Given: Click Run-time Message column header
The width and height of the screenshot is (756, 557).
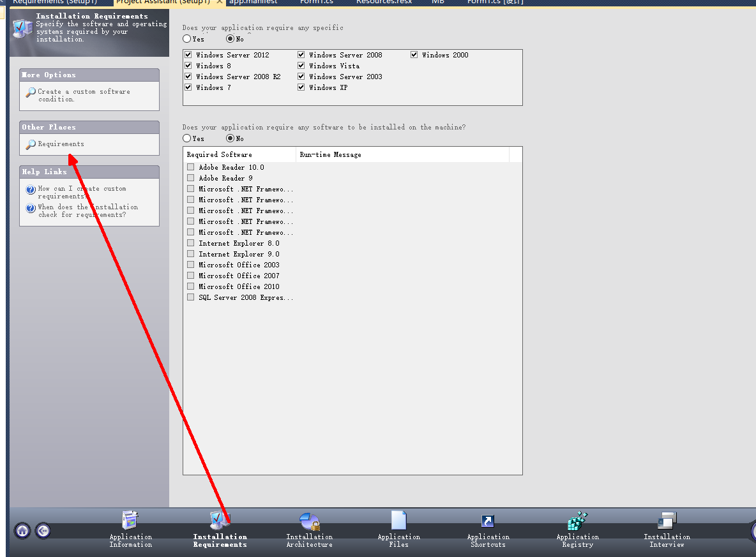Looking at the screenshot, I should pos(402,154).
